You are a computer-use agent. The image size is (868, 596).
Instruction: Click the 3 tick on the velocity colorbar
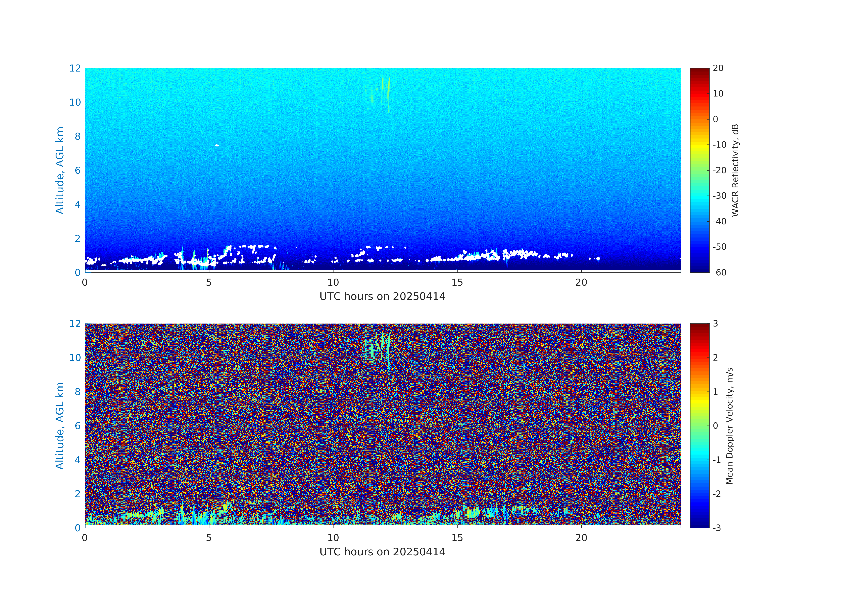click(715, 324)
